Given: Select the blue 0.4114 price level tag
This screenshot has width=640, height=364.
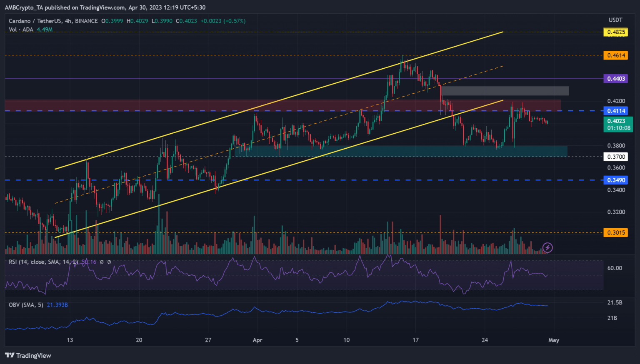Looking at the screenshot, I should pos(615,111).
